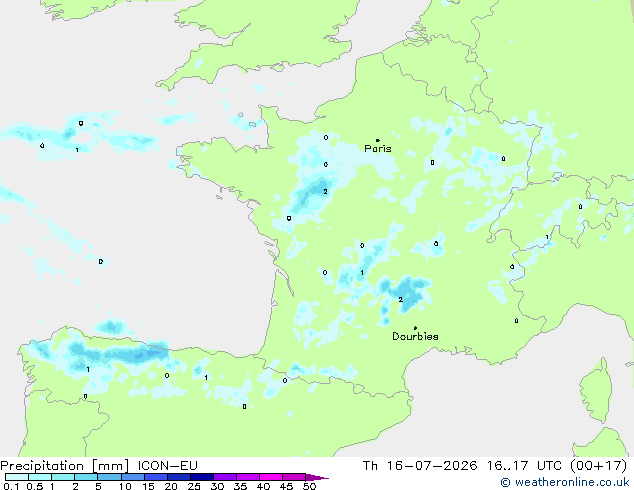634x490 pixels.
Task: Select the Dourbies location dot marker
Action: pyautogui.click(x=415, y=328)
